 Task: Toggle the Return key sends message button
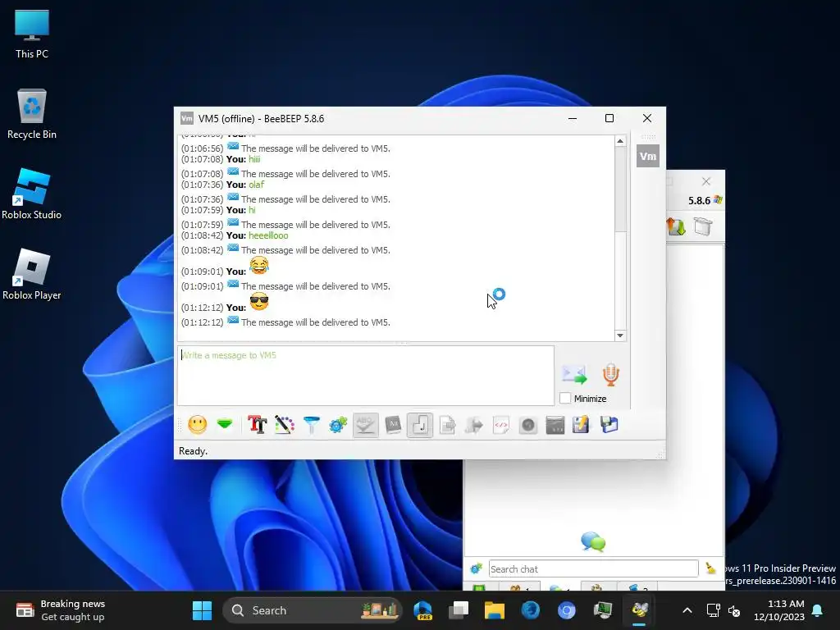tap(420, 425)
